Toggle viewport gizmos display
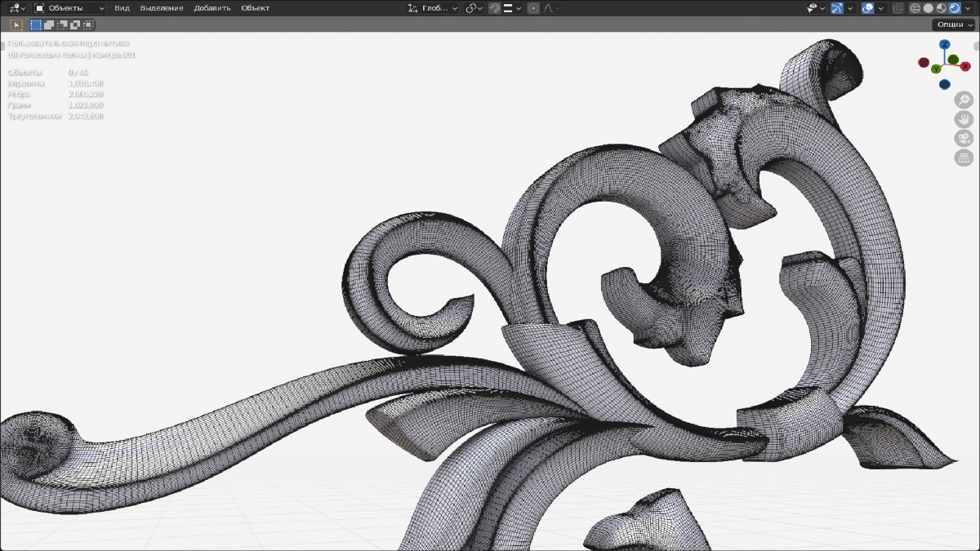980x551 pixels. [x=836, y=8]
